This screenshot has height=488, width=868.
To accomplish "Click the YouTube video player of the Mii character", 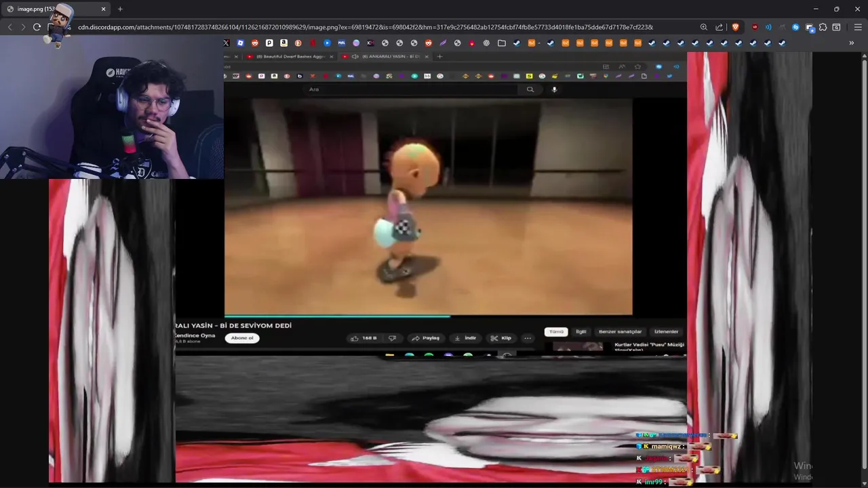I will click(429, 206).
